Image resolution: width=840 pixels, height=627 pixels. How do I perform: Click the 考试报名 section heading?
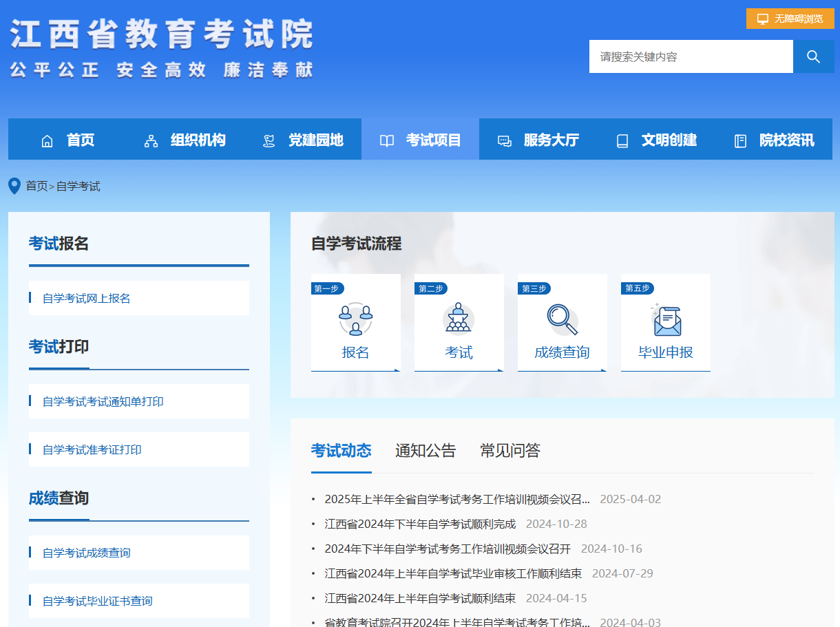coord(59,244)
